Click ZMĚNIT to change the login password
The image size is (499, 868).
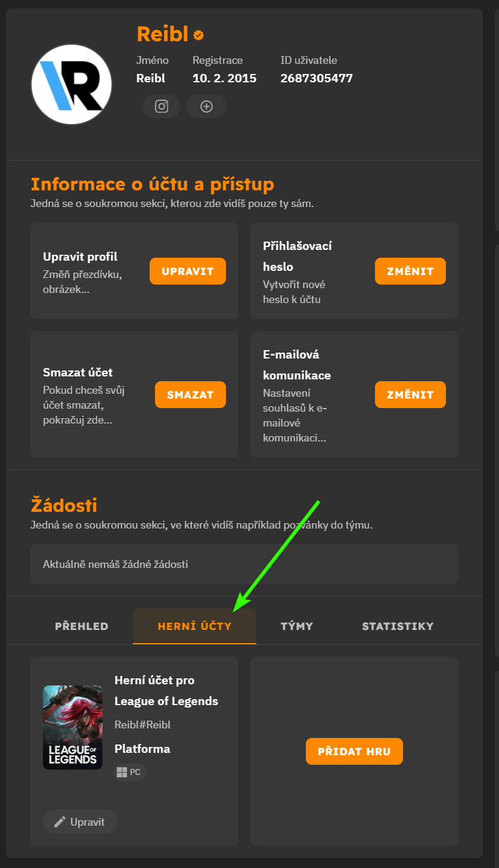point(410,271)
